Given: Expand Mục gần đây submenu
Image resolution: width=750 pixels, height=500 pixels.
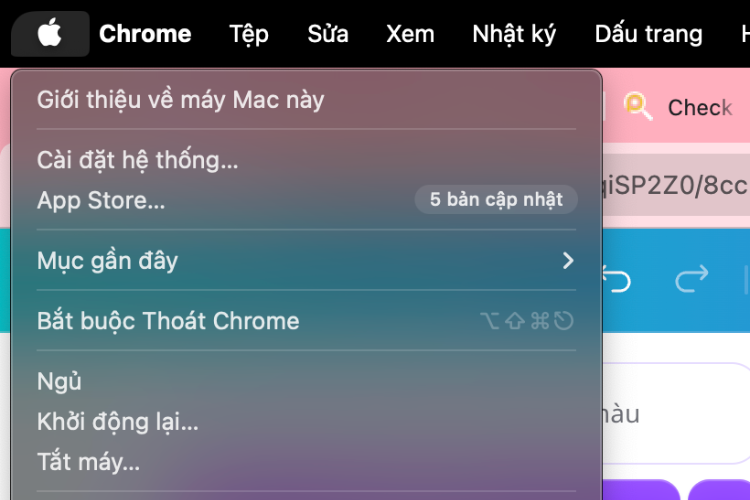Looking at the screenshot, I should [306, 261].
